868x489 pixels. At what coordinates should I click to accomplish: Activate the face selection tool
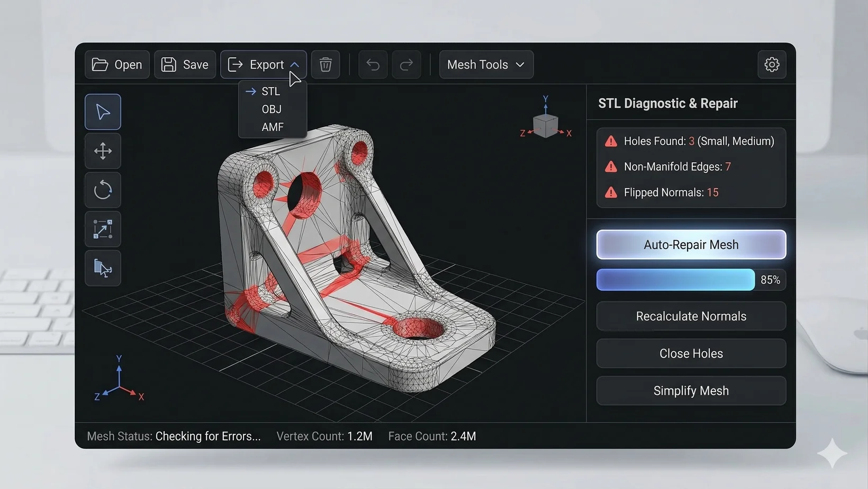tap(103, 268)
